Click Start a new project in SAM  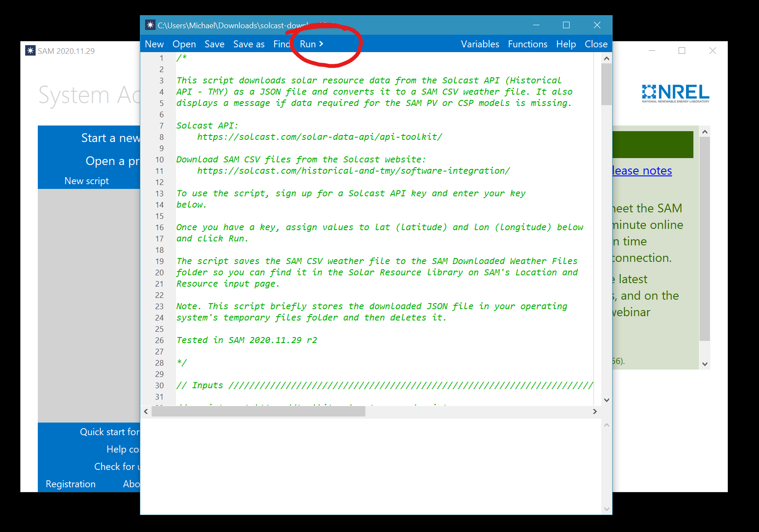pyautogui.click(x=110, y=138)
